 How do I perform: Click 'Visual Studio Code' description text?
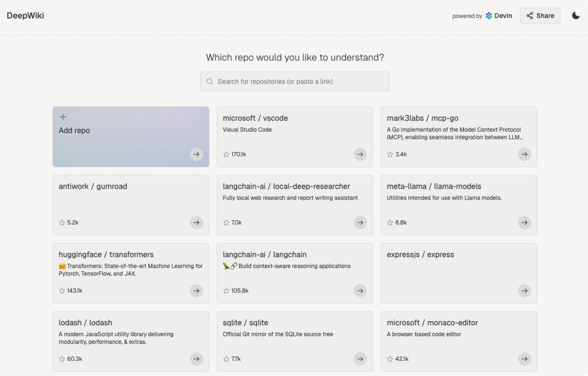(x=247, y=130)
